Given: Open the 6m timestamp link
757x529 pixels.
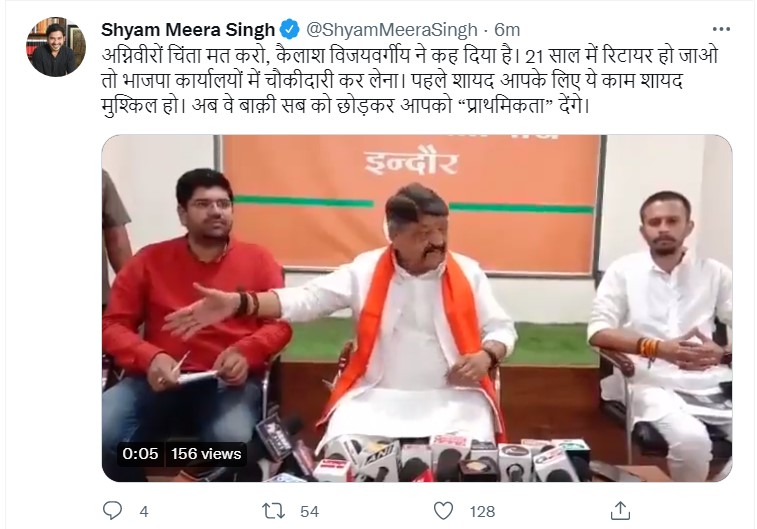Looking at the screenshot, I should (x=507, y=30).
